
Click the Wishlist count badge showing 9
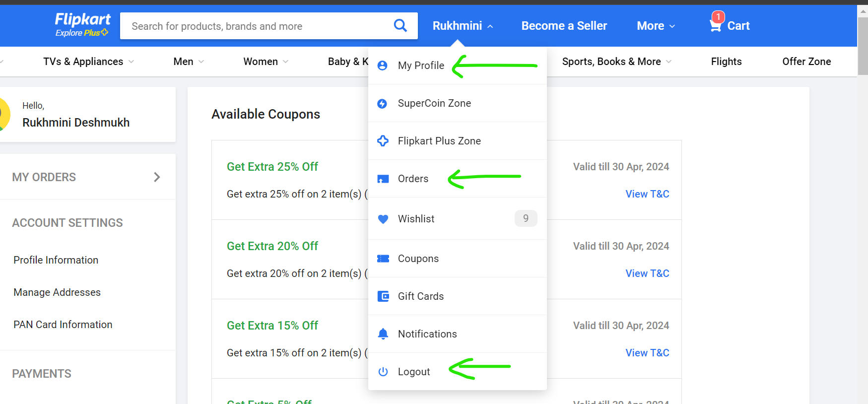point(526,218)
